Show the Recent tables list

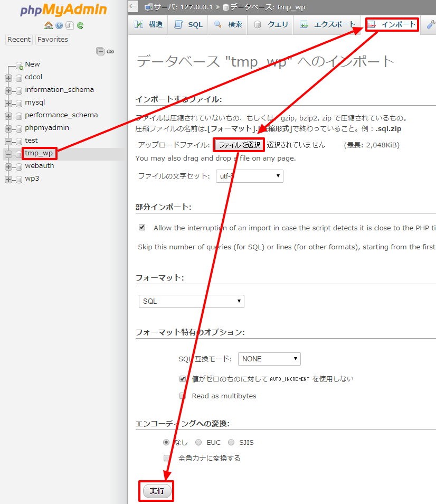[19, 39]
